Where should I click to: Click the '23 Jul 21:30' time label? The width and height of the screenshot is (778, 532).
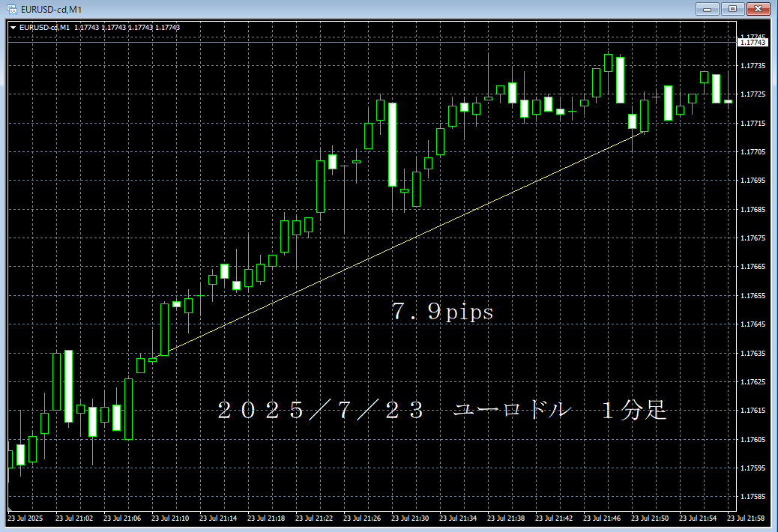410,518
